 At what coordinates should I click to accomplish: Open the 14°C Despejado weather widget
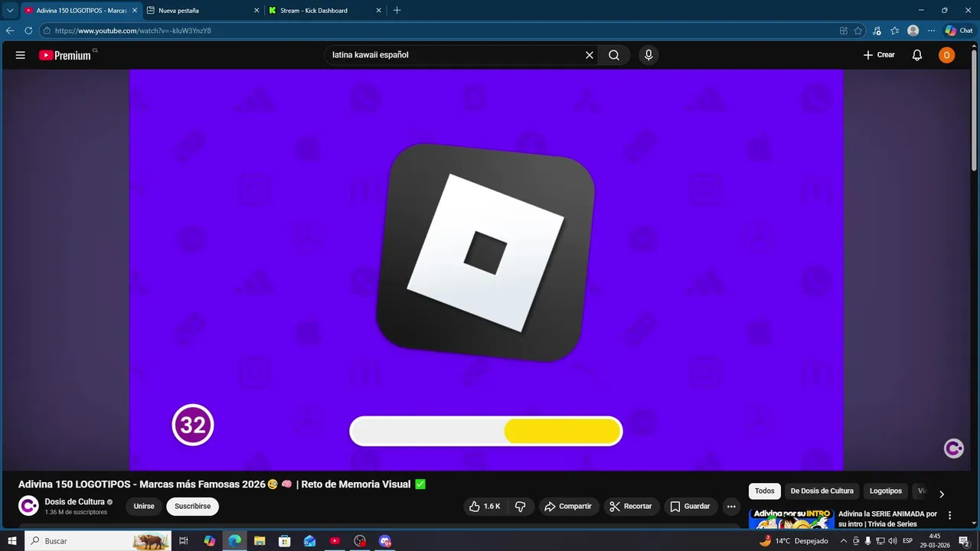coord(793,541)
